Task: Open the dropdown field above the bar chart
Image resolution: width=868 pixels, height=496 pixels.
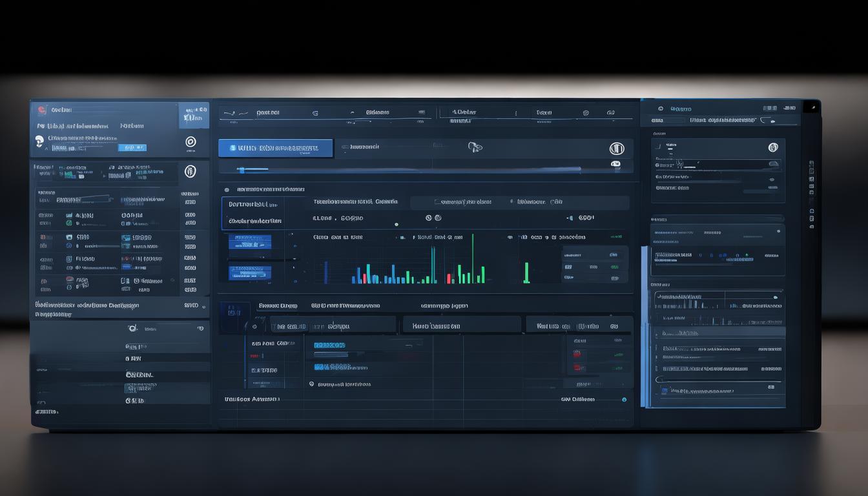Action: pyautogui.click(x=462, y=202)
